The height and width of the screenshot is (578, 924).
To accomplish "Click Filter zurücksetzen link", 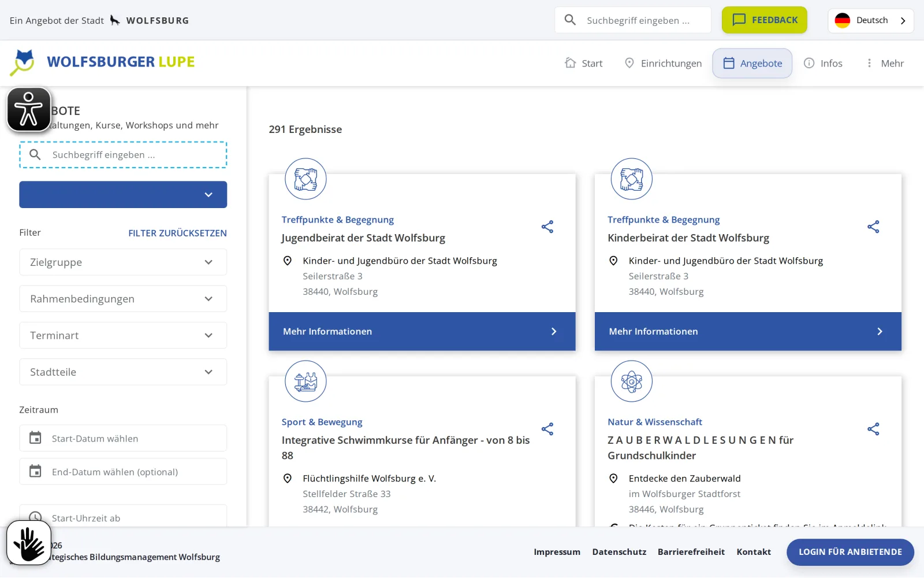I will point(177,233).
